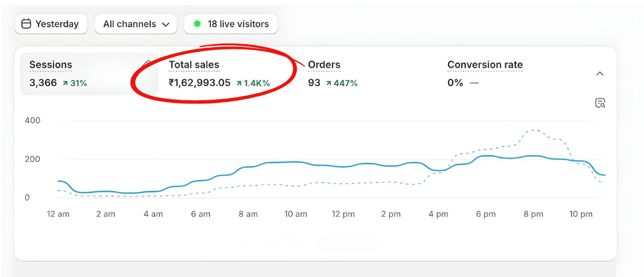Image resolution: width=644 pixels, height=277 pixels.
Task: Switch to the Total sales metric
Action: [x=194, y=65]
